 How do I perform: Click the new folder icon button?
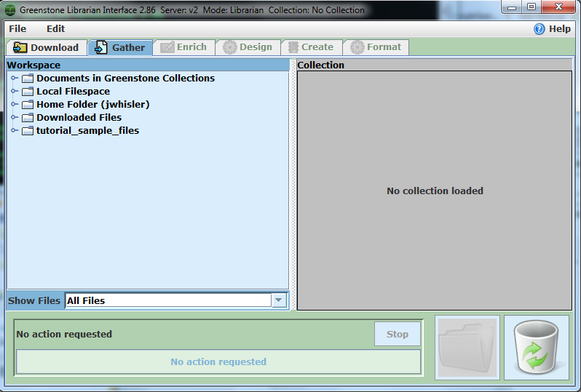(x=467, y=348)
